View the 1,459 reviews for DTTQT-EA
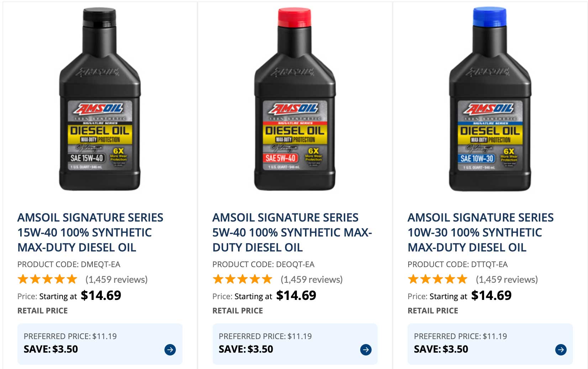Image resolution: width=588 pixels, height=369 pixels. [507, 280]
